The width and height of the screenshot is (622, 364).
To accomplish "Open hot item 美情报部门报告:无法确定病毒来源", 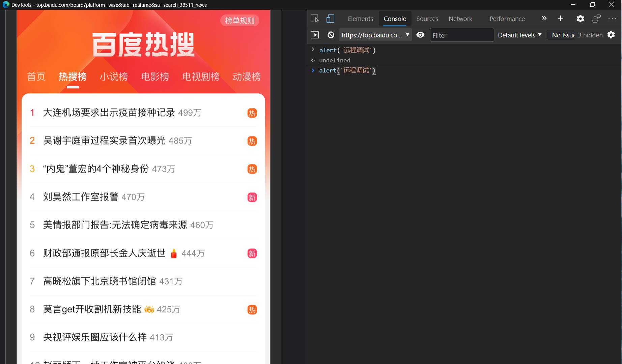I will 115,225.
